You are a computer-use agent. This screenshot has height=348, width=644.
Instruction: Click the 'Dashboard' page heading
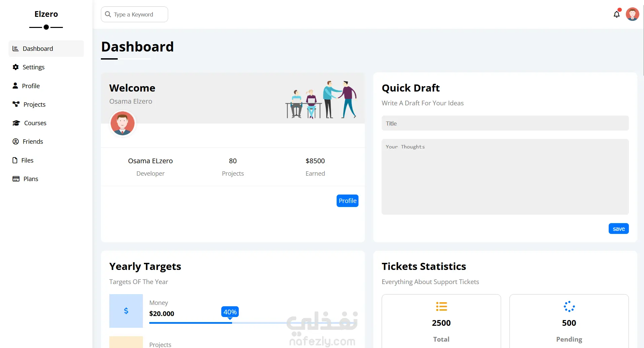point(138,47)
